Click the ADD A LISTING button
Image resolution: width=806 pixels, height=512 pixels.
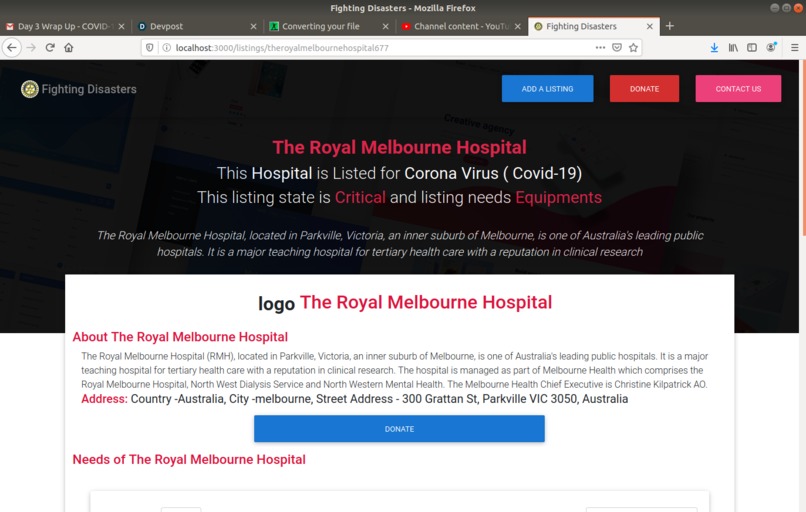[x=547, y=88]
